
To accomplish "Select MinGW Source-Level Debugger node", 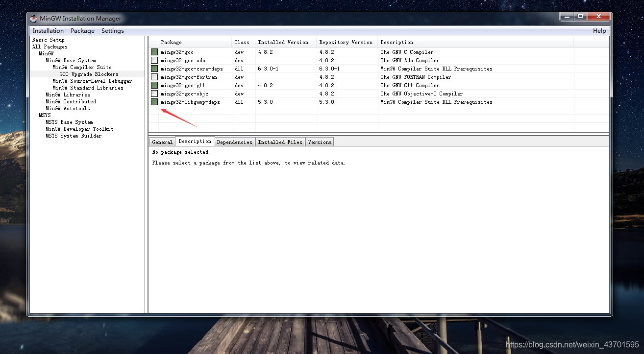I will click(x=92, y=81).
